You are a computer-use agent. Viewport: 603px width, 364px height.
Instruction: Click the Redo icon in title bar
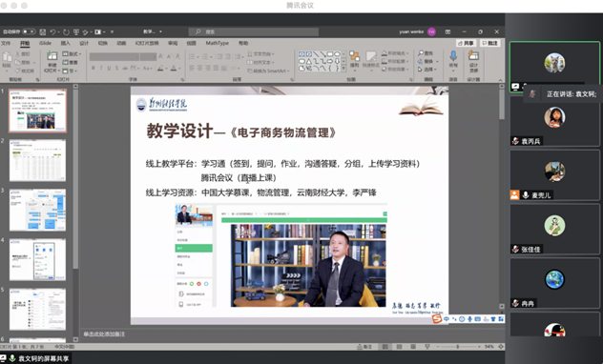pos(66,31)
